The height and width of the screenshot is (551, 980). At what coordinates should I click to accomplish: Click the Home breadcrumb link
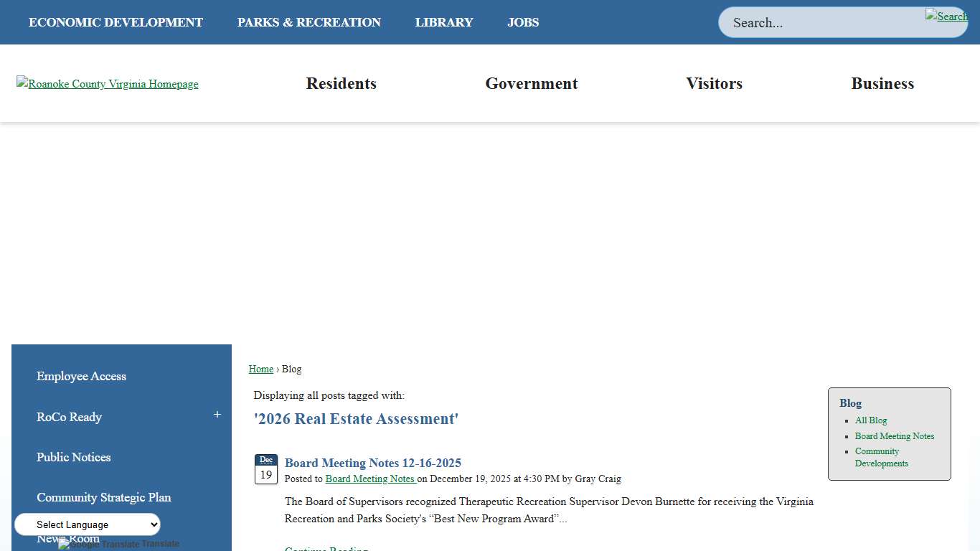[x=261, y=369]
